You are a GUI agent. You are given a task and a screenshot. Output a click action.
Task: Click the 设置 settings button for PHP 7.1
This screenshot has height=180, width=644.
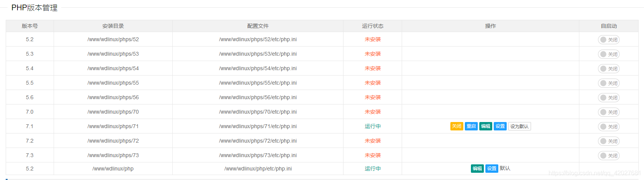(500, 126)
